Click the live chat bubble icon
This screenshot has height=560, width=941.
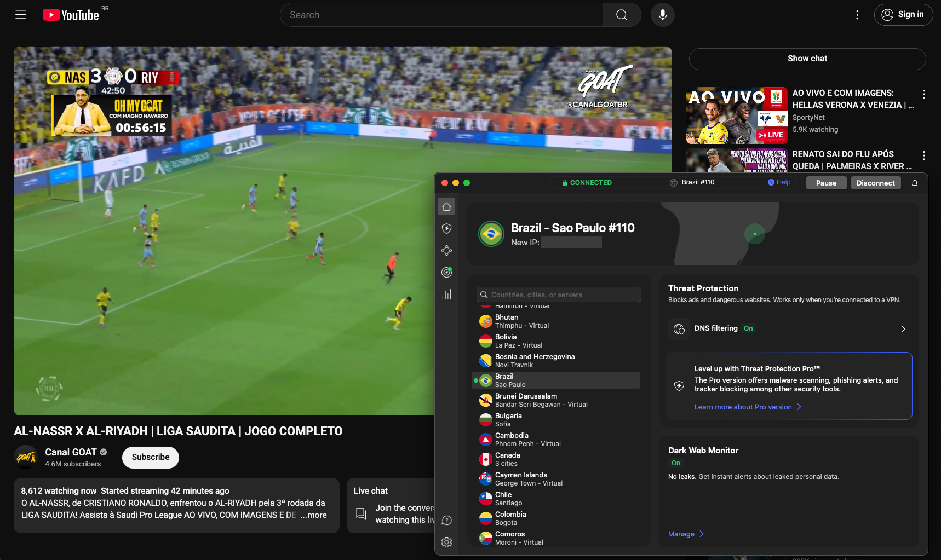point(361,513)
